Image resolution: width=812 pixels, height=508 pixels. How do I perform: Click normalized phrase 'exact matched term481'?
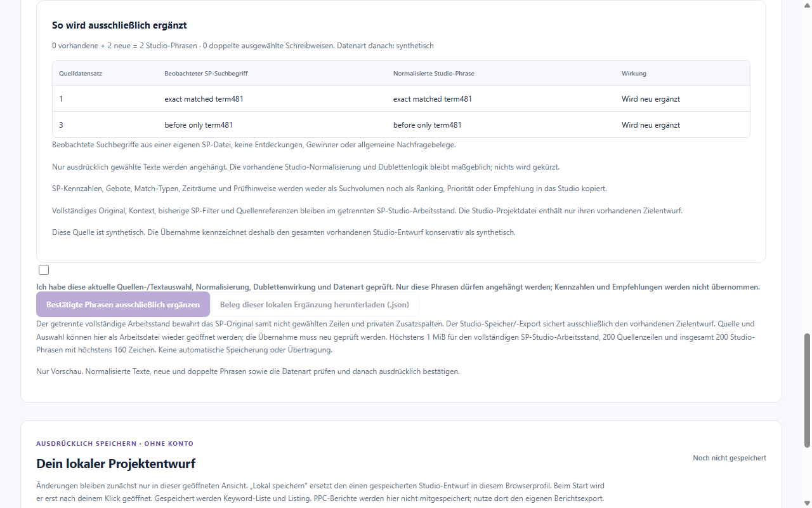(x=433, y=99)
